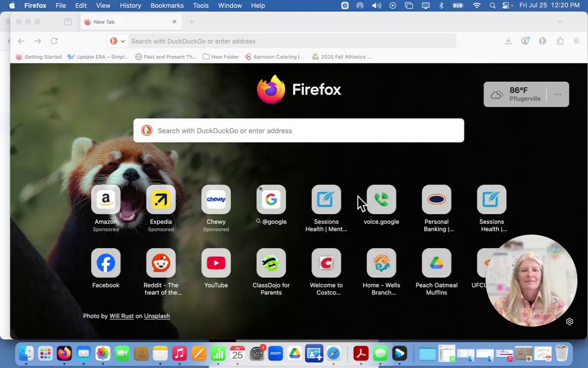Click the webcam overlay video bubble
The height and width of the screenshot is (368, 588).
tap(531, 281)
